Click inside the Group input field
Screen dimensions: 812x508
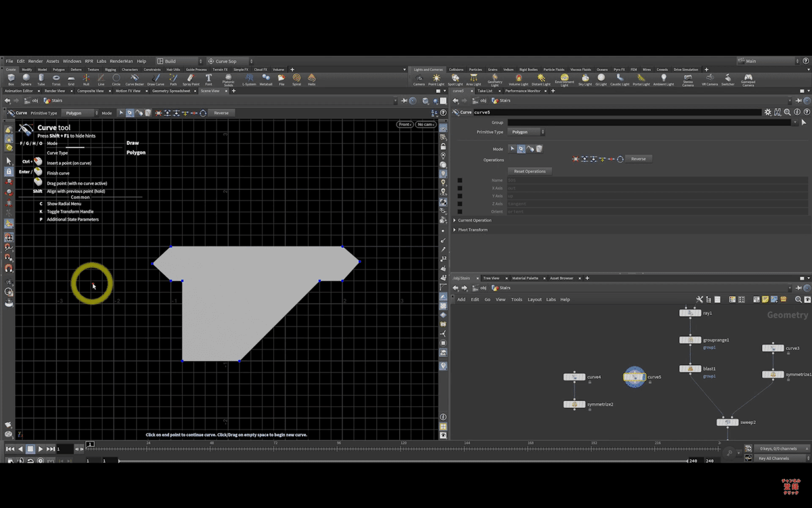[x=650, y=123]
